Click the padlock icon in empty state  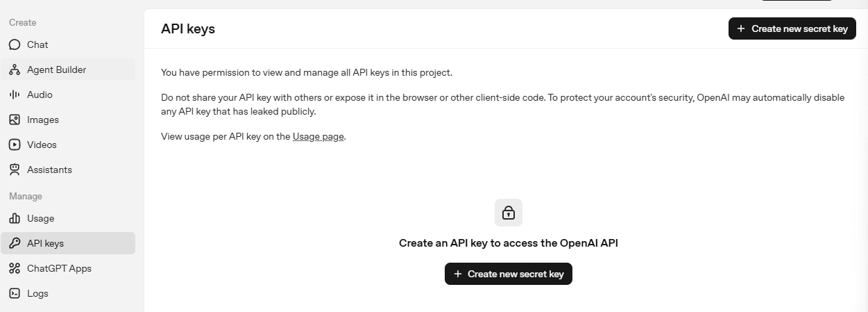[509, 213]
